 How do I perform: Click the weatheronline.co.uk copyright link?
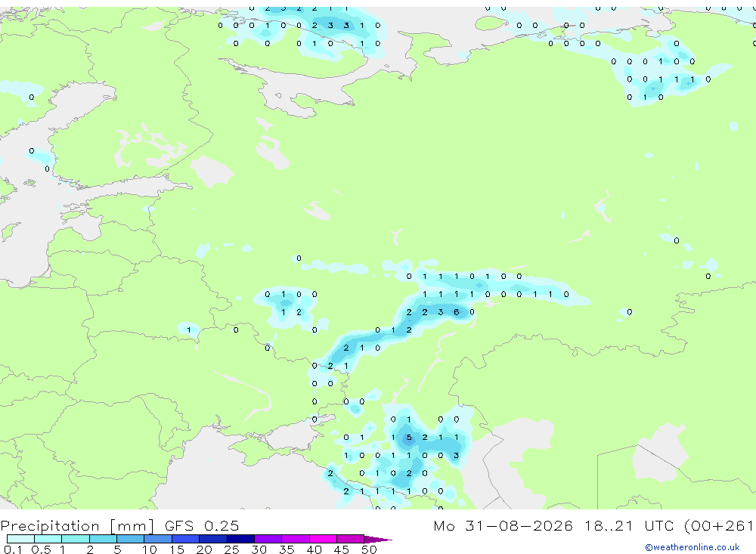[x=692, y=547]
